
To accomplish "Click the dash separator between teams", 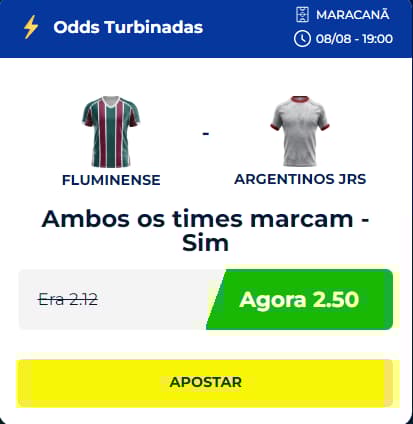I will pyautogui.click(x=206, y=134).
